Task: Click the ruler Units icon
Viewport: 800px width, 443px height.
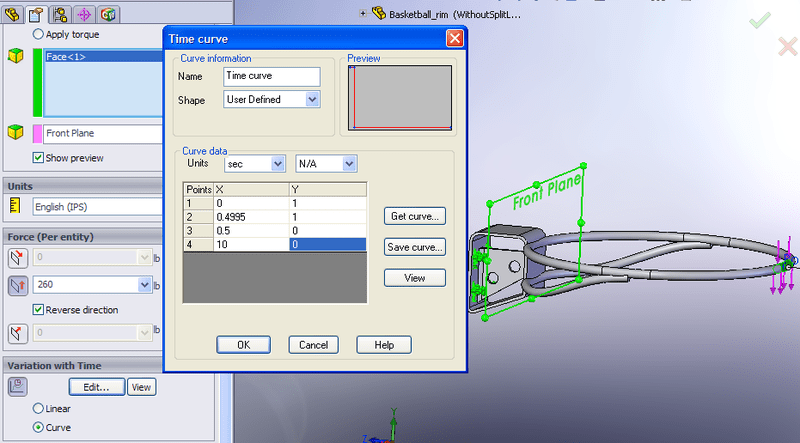Action: point(15,206)
